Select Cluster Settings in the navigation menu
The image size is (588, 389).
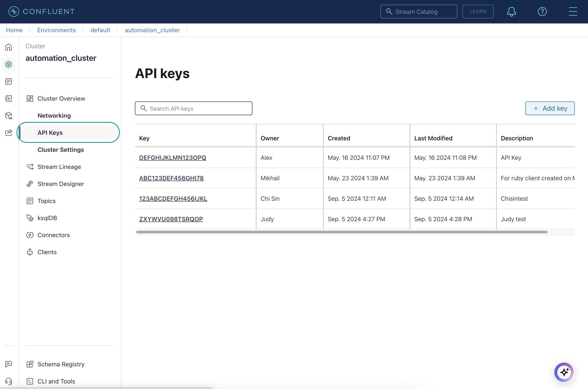tap(60, 150)
